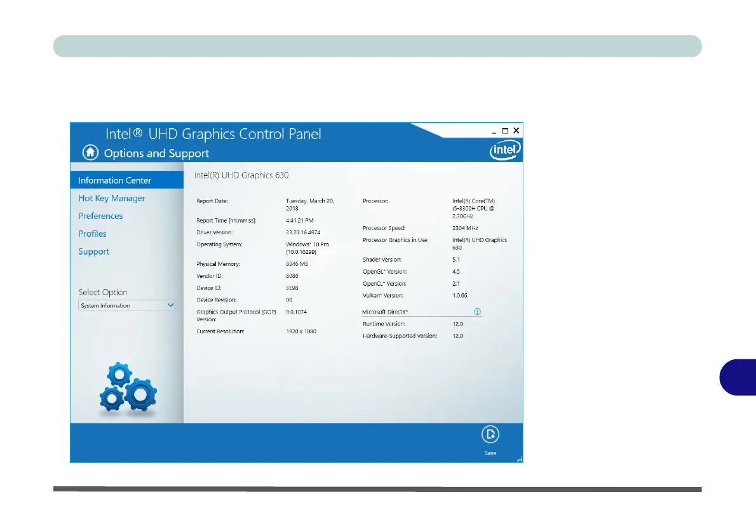Close the Intel UHD Graphics Control Panel
This screenshot has height=532, width=756.
[516, 131]
